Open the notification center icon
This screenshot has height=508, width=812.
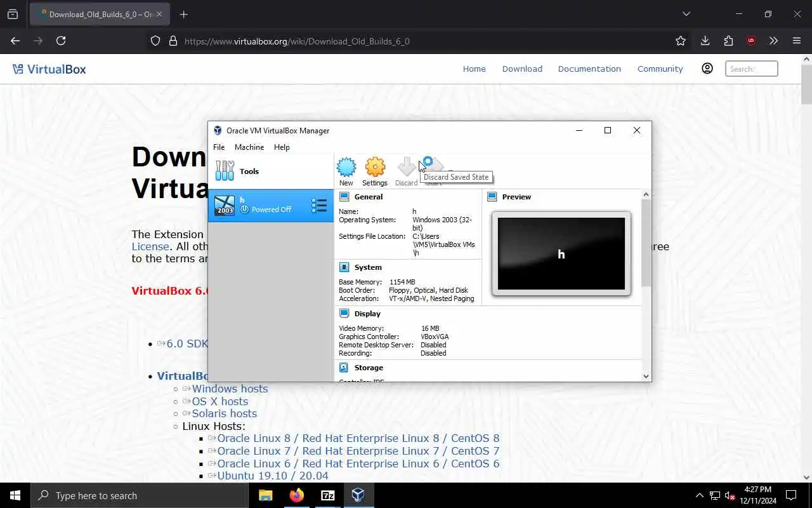pos(791,495)
